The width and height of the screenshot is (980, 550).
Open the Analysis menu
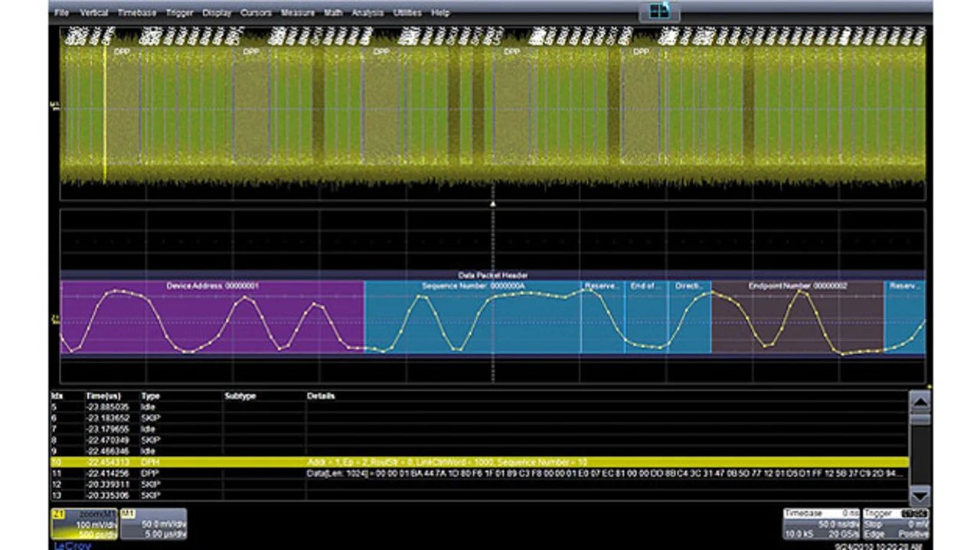(x=367, y=13)
